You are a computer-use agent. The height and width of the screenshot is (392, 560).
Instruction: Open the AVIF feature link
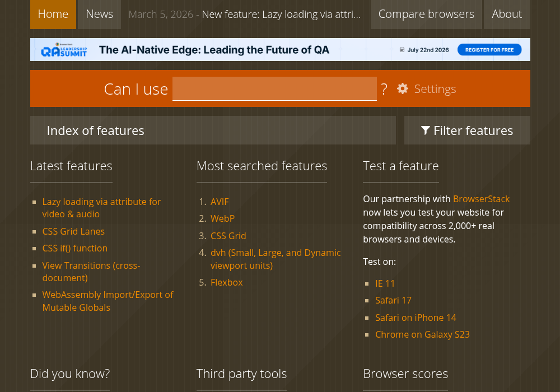point(220,202)
